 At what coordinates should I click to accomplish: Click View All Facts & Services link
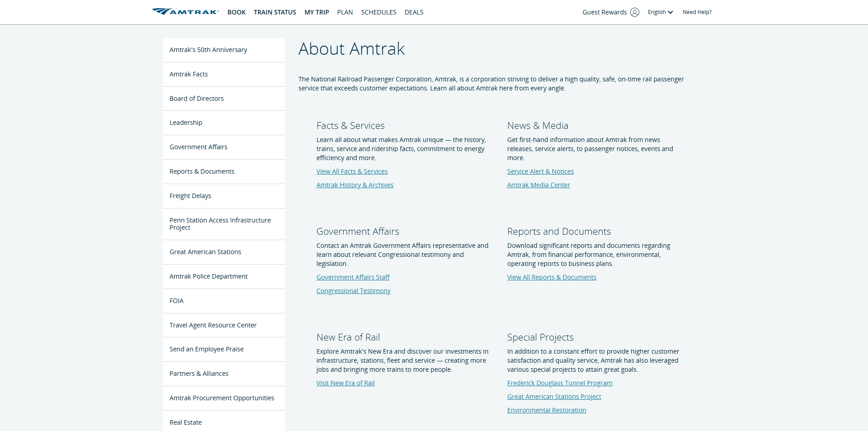(352, 171)
